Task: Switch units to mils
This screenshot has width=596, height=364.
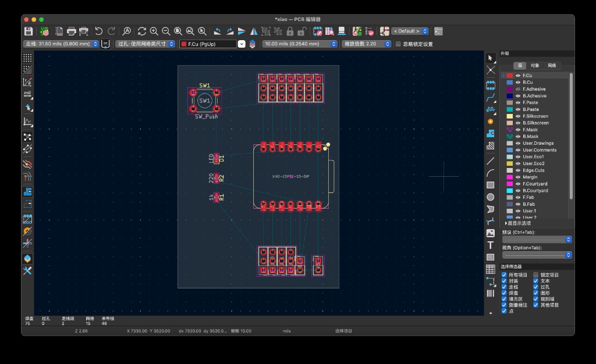Action: (x=27, y=94)
